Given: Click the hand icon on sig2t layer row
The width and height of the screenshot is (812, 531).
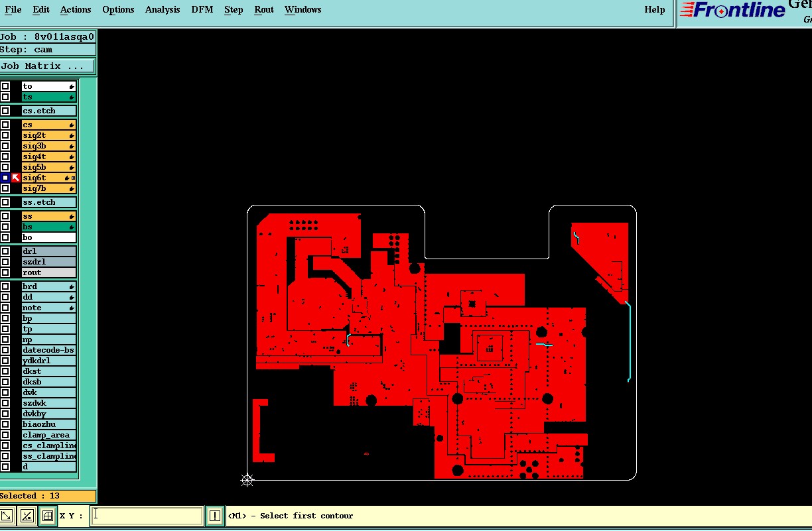Looking at the screenshot, I should pyautogui.click(x=72, y=135).
